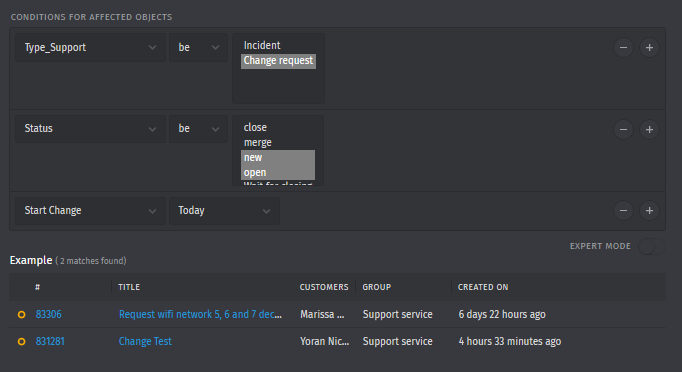The height and width of the screenshot is (372, 682).
Task: Click 6 days 22 hours ago cell
Action: coord(502,314)
